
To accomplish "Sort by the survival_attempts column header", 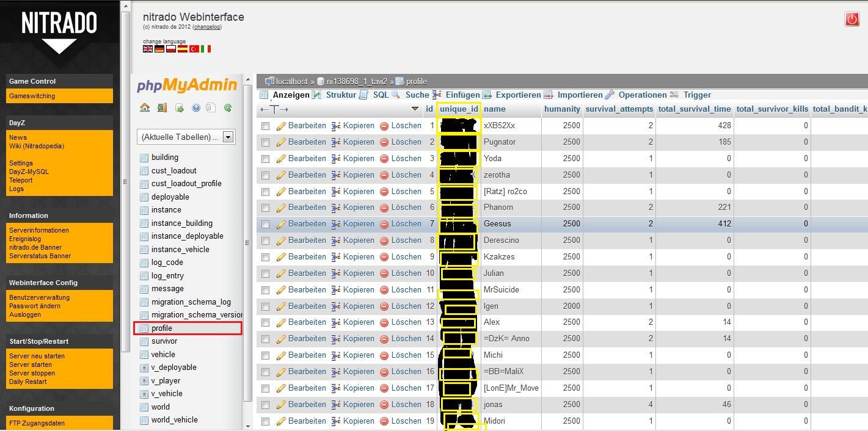I will click(619, 109).
